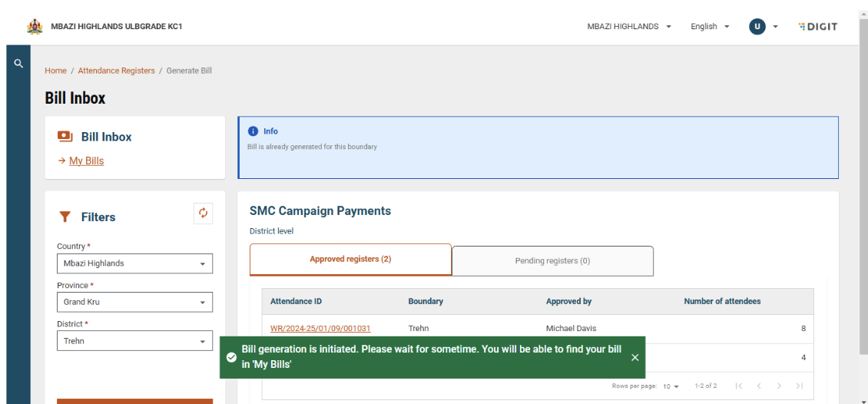Open the English language selector
868x404 pixels.
pos(709,26)
